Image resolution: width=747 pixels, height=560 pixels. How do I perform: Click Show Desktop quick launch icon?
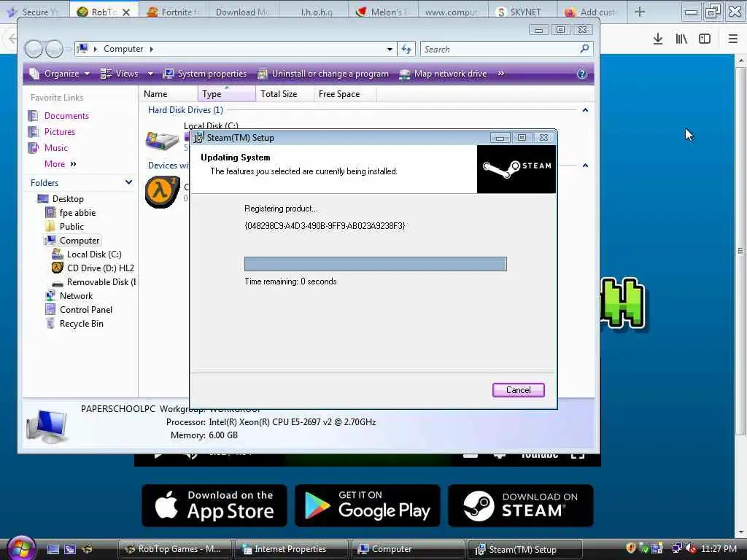point(53,549)
